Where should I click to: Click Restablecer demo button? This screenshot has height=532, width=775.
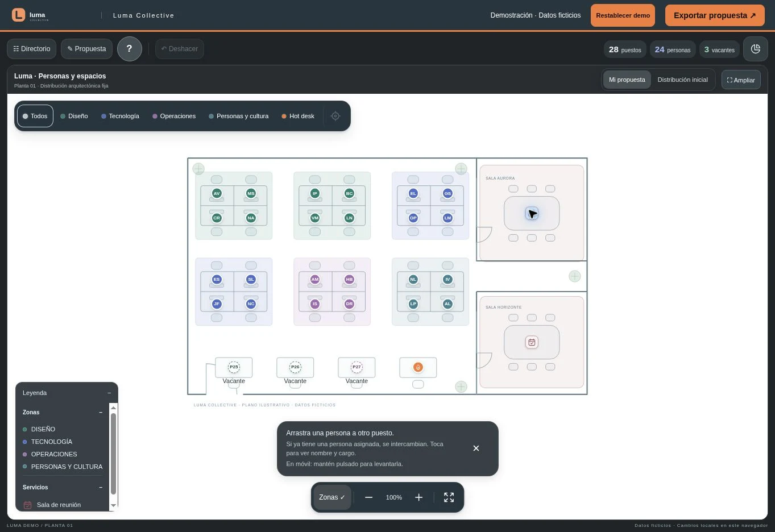pyautogui.click(x=623, y=15)
